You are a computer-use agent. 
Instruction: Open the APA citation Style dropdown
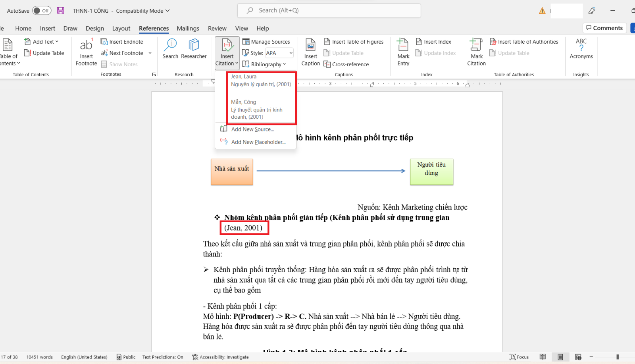tap(290, 53)
